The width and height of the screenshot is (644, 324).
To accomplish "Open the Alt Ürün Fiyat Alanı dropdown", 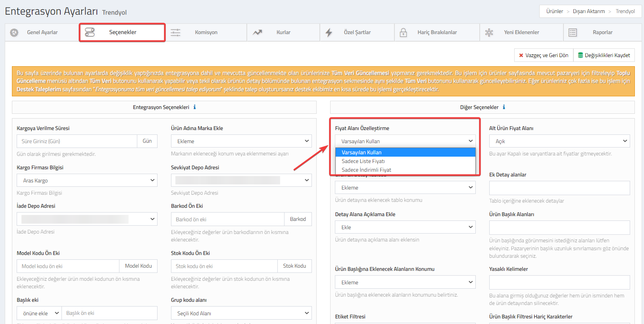I will 559,141.
